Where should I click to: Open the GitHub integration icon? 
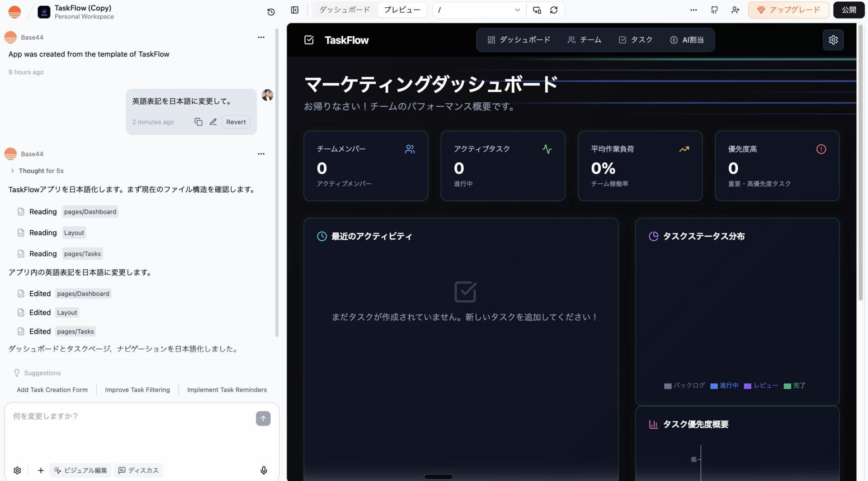pos(714,10)
